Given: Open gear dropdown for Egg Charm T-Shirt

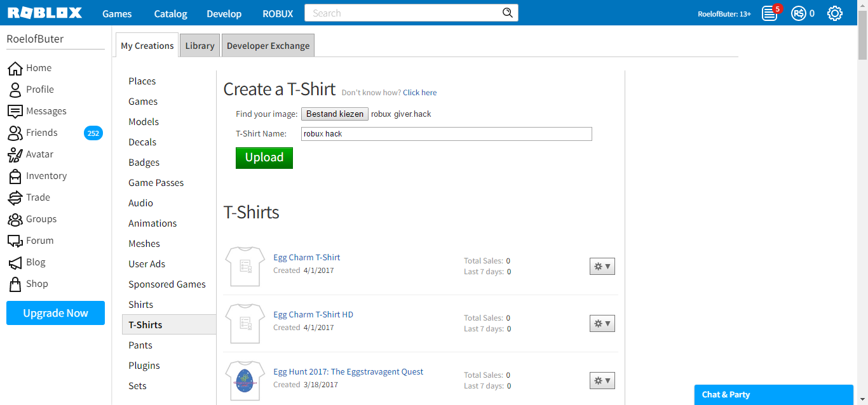Looking at the screenshot, I should pyautogui.click(x=602, y=267).
